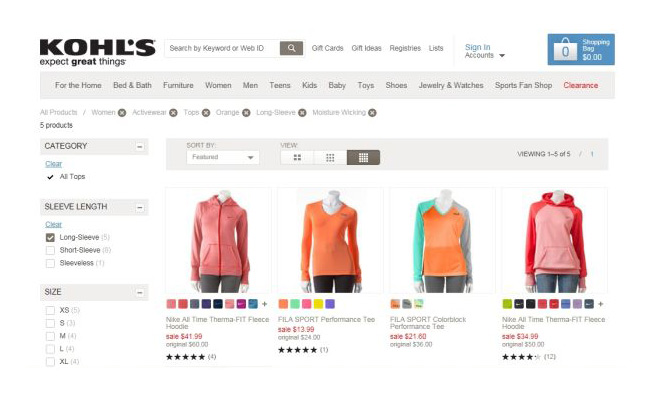Viewport: 652px width, 400px height.
Task: Open the Bed & Bath menu
Action: click(x=132, y=85)
